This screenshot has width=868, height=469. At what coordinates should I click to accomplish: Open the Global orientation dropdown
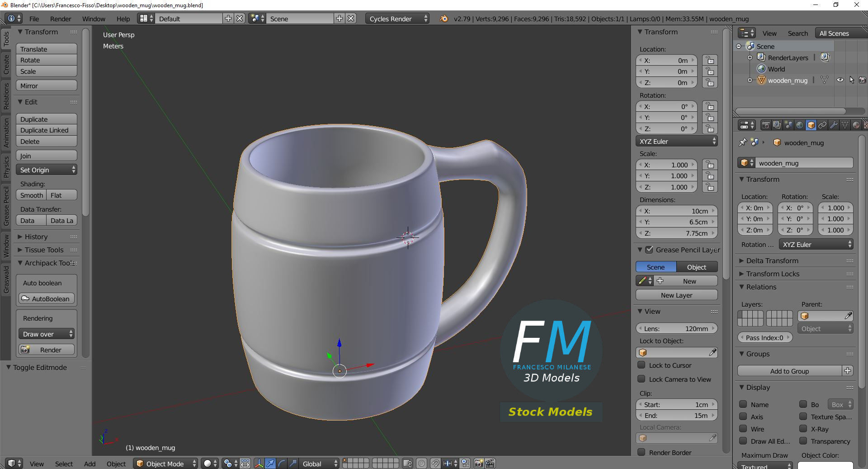click(319, 464)
